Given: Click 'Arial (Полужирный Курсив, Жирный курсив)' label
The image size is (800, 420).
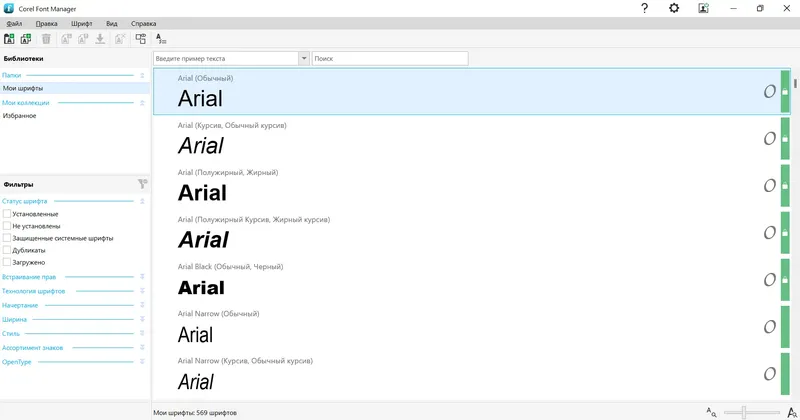Looking at the screenshot, I should pos(254,219).
